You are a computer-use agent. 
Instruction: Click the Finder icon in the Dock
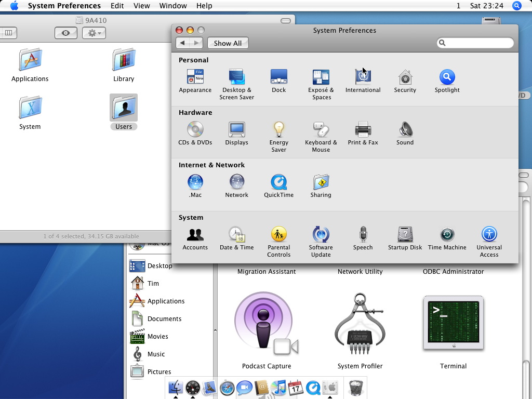176,388
